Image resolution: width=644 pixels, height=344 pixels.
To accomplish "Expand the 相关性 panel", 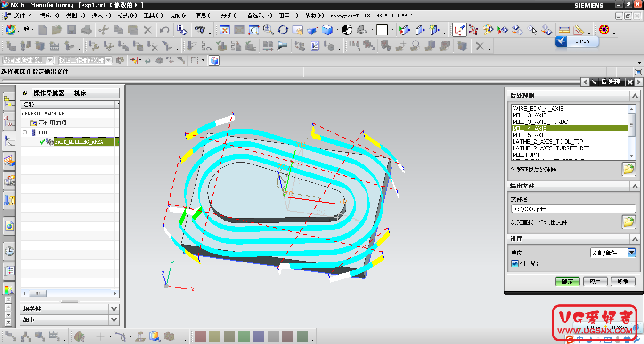I will 114,309.
